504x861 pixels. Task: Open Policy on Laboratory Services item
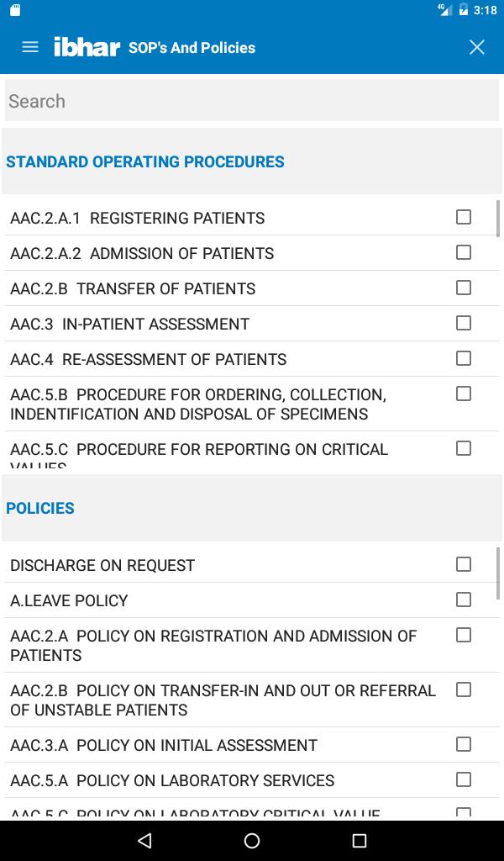pyautogui.click(x=172, y=780)
